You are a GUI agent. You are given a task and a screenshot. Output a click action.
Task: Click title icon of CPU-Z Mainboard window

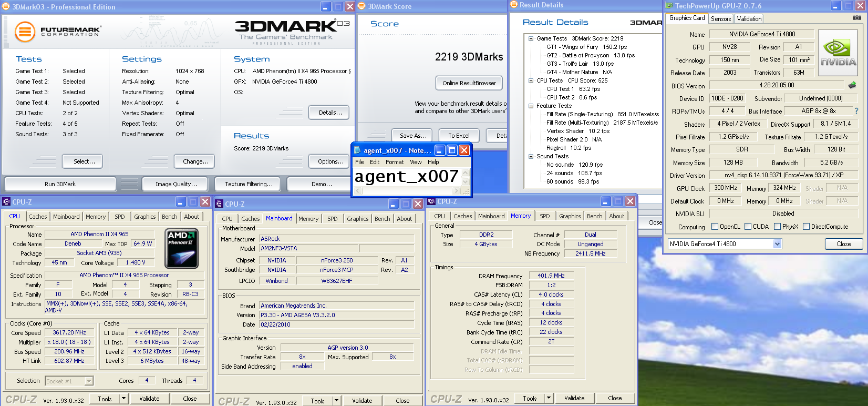coord(219,204)
